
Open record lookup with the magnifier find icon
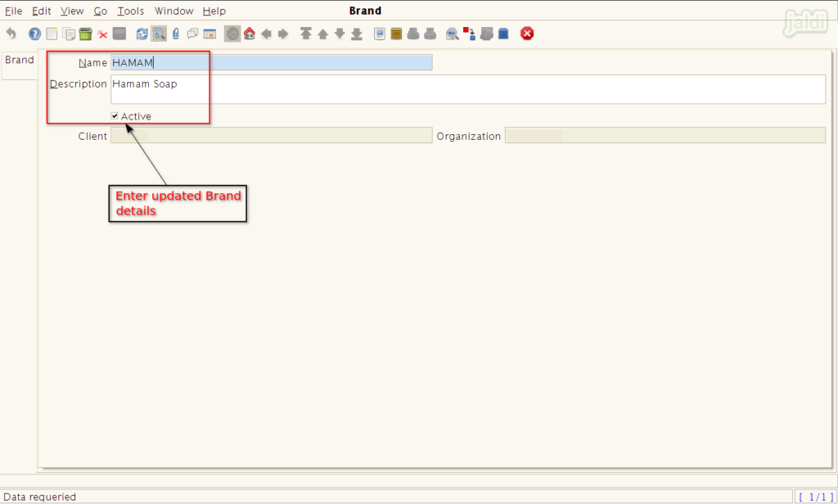(x=159, y=34)
